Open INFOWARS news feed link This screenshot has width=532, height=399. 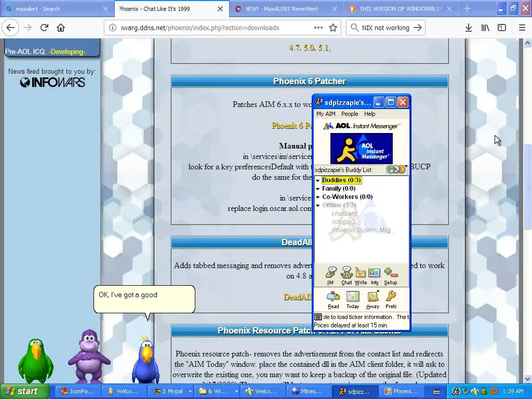(52, 82)
